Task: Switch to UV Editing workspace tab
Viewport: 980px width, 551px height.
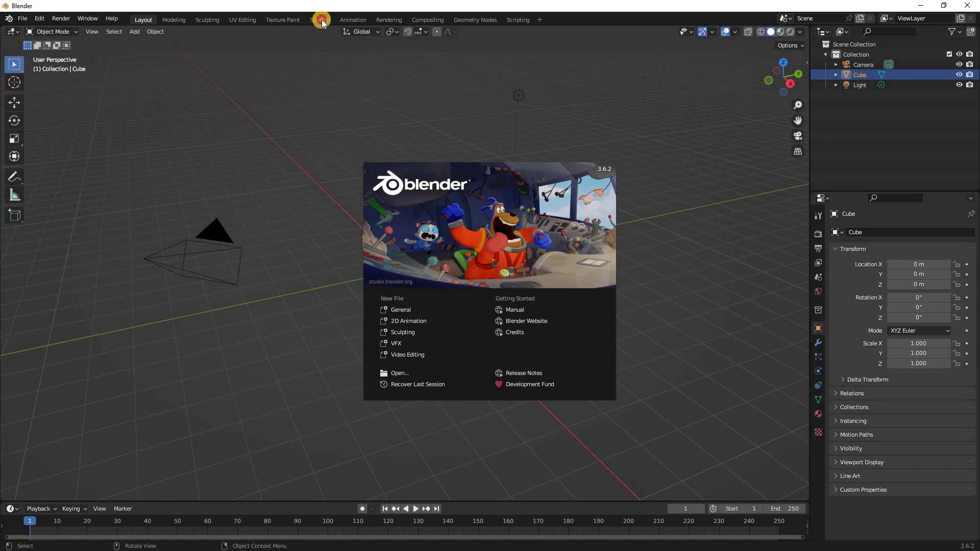Action: click(242, 20)
